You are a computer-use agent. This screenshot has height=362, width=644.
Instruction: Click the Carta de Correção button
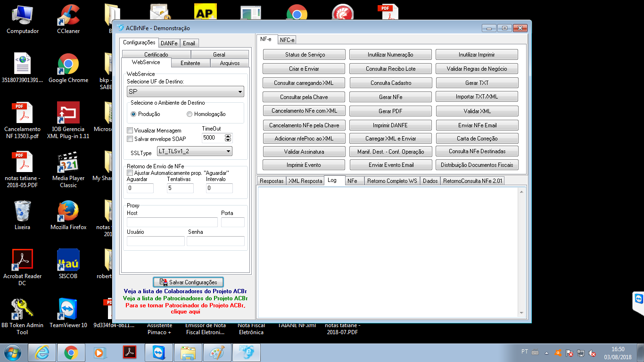(477, 139)
